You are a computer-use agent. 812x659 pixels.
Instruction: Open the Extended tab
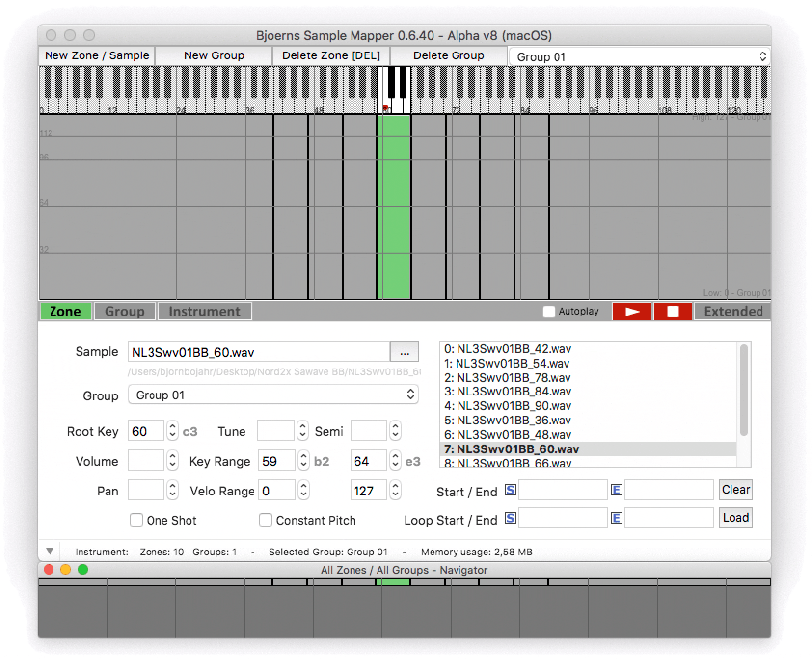click(733, 311)
